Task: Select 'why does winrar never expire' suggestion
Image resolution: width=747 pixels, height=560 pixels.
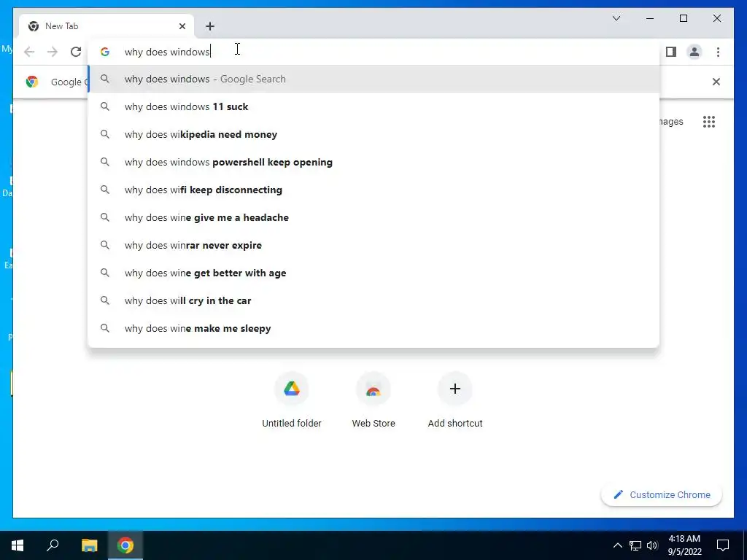Action: point(374,245)
